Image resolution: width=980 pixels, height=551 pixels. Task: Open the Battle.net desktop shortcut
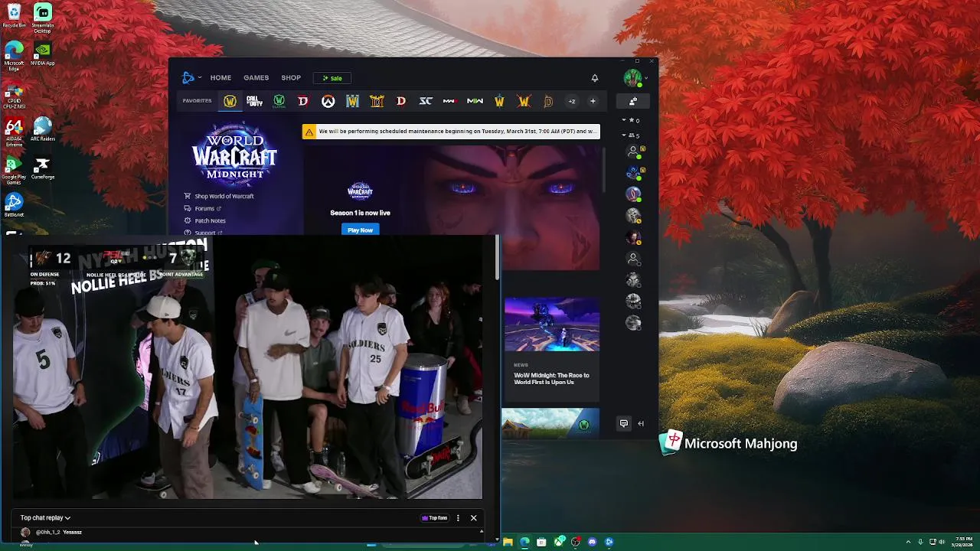coord(14,206)
